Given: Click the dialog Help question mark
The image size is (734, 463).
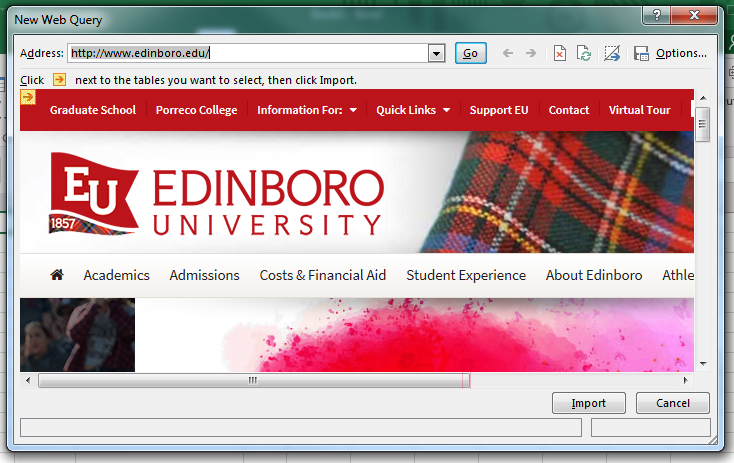Looking at the screenshot, I should (x=657, y=16).
